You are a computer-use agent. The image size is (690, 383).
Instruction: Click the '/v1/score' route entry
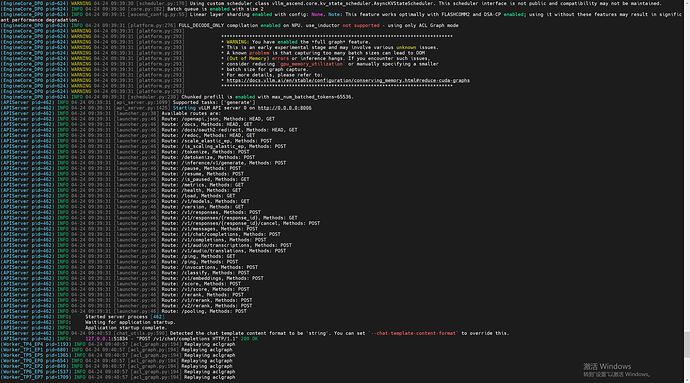coord(206,289)
